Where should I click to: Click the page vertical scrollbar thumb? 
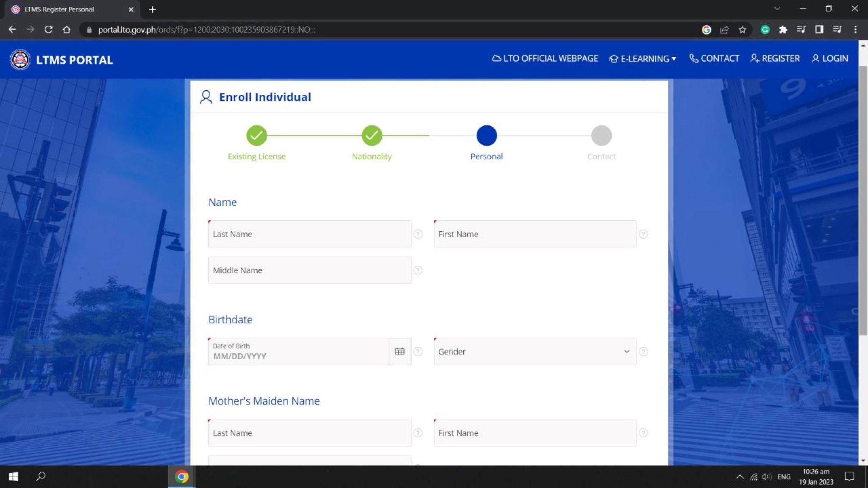point(863,200)
